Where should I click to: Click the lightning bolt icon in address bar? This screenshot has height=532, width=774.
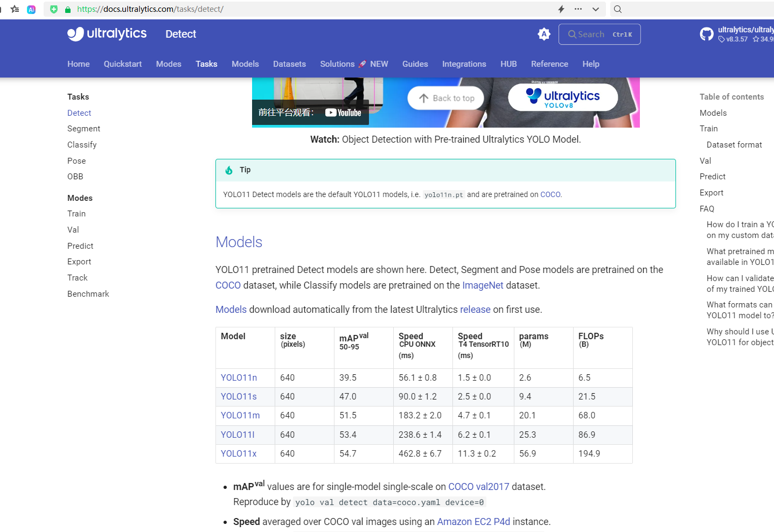(x=561, y=9)
